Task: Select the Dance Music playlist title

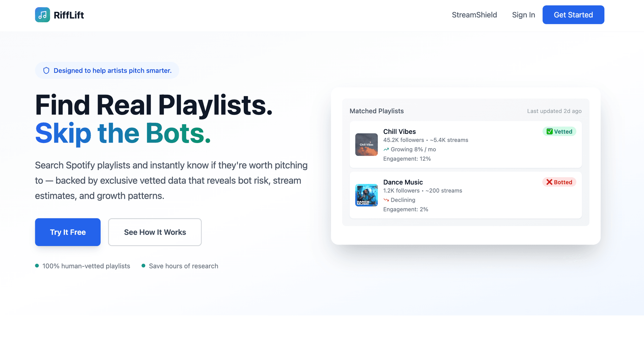Action: tap(403, 182)
